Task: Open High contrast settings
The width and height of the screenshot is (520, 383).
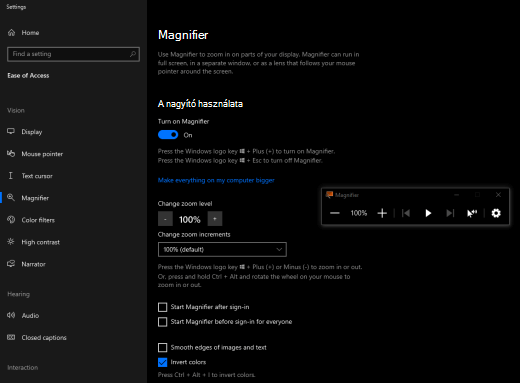Action: tap(41, 242)
